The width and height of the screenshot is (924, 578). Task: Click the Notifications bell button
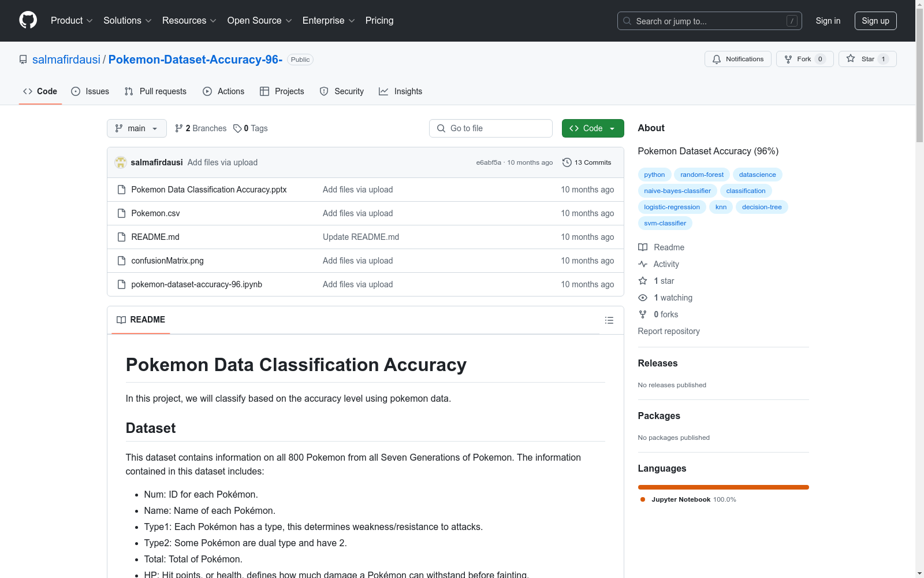click(x=737, y=59)
